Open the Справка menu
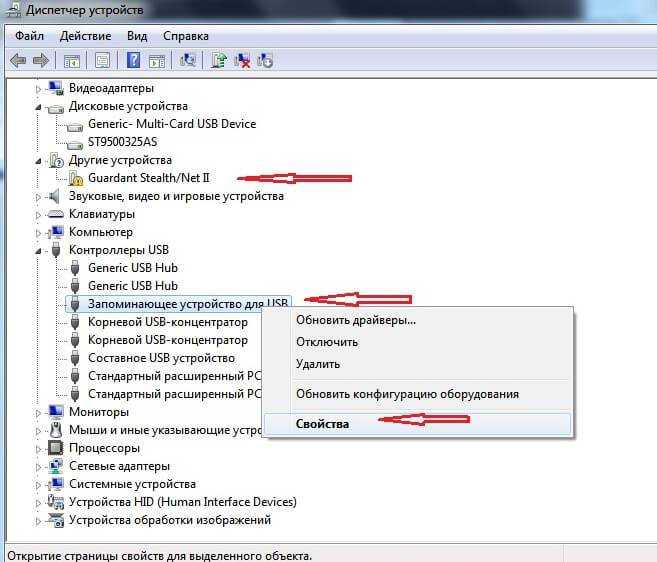657x562 pixels. [x=186, y=36]
